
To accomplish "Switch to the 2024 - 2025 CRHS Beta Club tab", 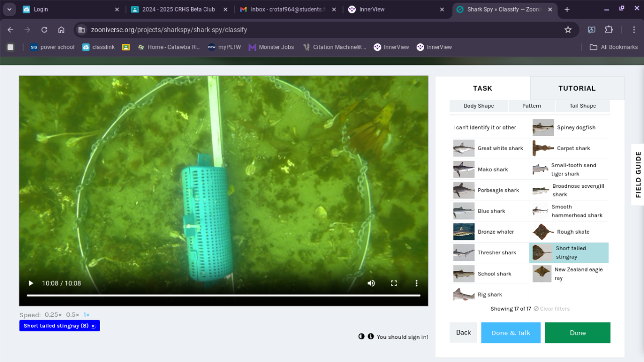I will click(x=179, y=10).
